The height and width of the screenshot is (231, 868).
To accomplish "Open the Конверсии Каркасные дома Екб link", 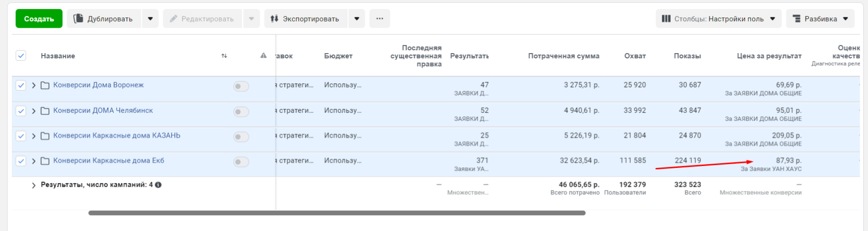I will pyautogui.click(x=108, y=160).
